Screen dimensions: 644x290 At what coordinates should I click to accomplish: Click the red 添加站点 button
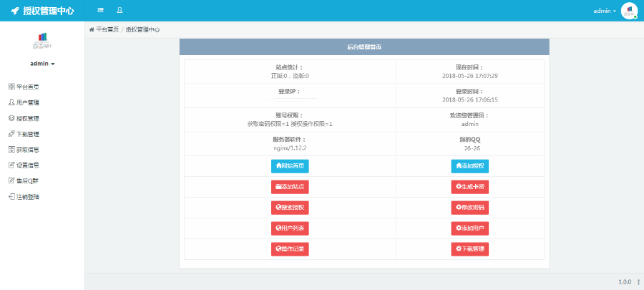point(290,187)
